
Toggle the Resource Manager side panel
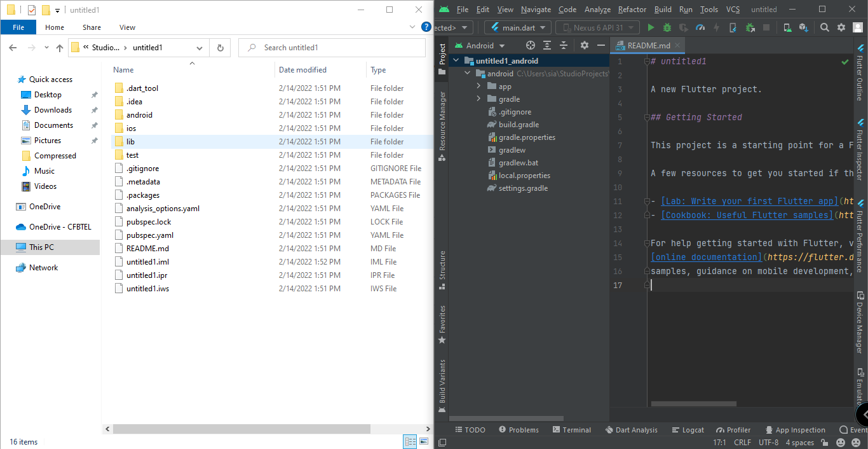pos(442,126)
